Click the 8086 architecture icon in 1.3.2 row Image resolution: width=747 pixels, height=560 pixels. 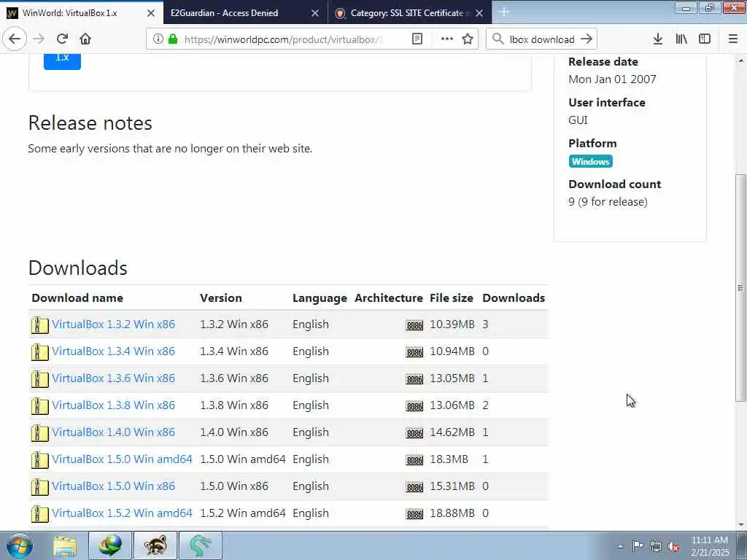coord(414,325)
